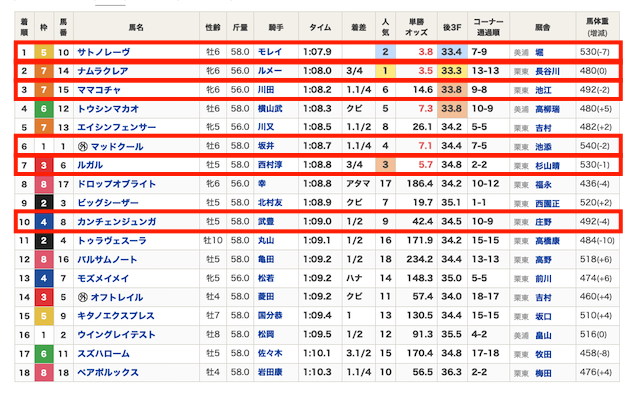The height and width of the screenshot is (394, 640).
Task: Select horse name ビッグシーザー
Action: coord(108,203)
